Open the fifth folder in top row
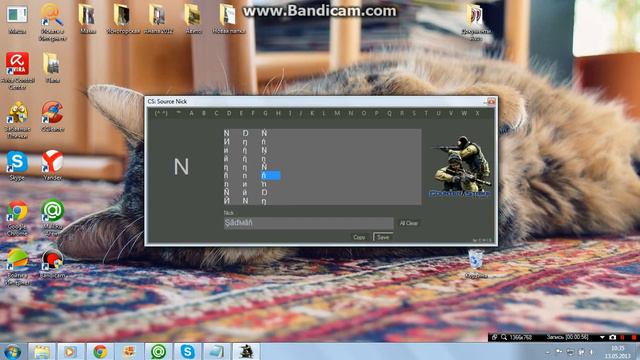Screen dimensions: 640x360 coord(228,19)
